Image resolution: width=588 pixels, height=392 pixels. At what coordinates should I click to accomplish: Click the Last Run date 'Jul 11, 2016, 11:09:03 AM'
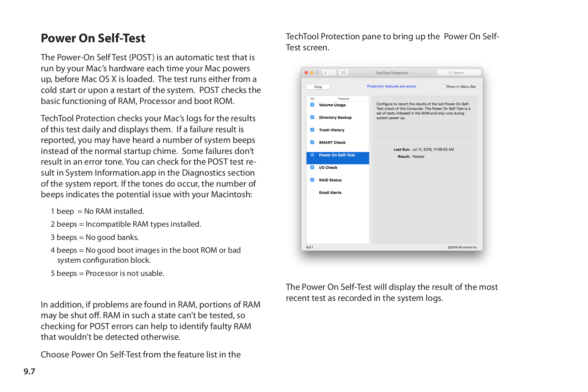tap(433, 150)
